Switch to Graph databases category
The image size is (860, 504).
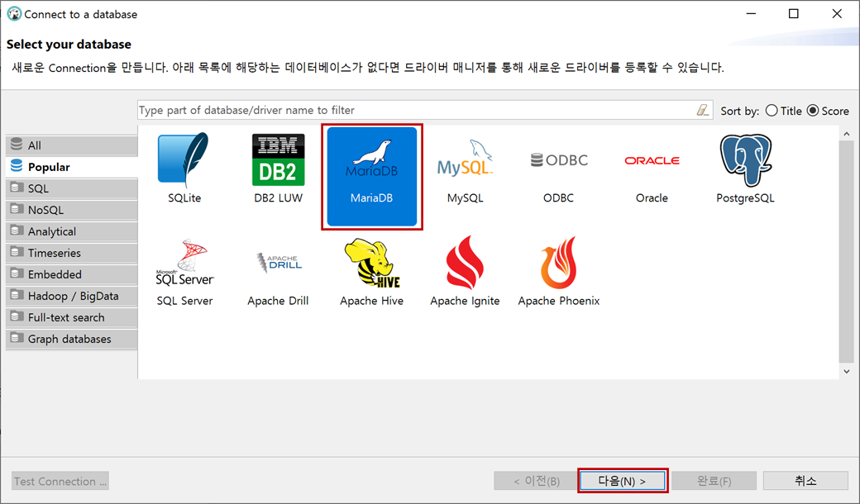point(72,339)
